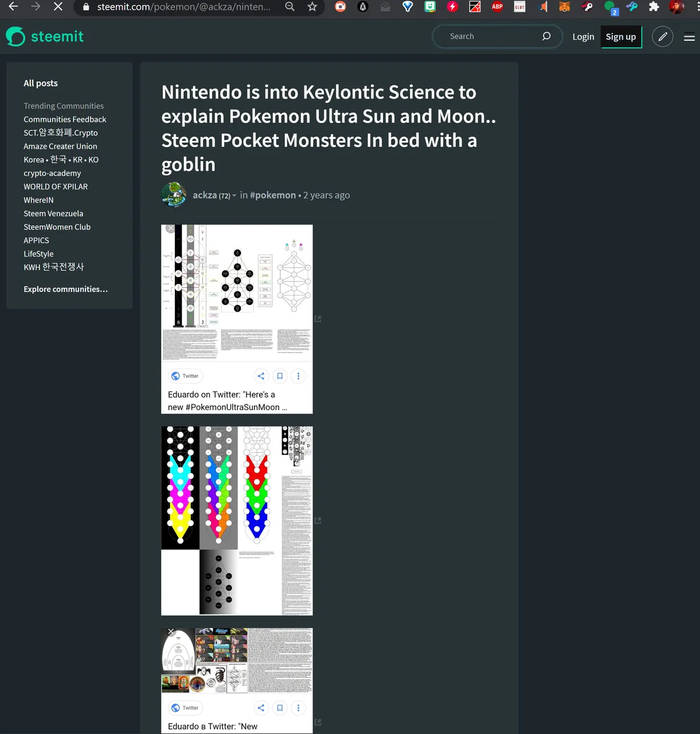Open the #pokemon tag link

pos(273,195)
